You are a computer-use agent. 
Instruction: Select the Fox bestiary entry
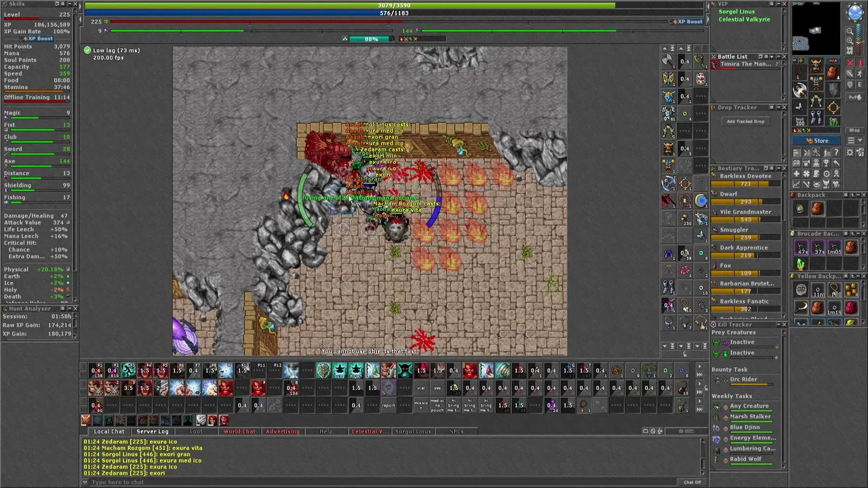pos(745,269)
